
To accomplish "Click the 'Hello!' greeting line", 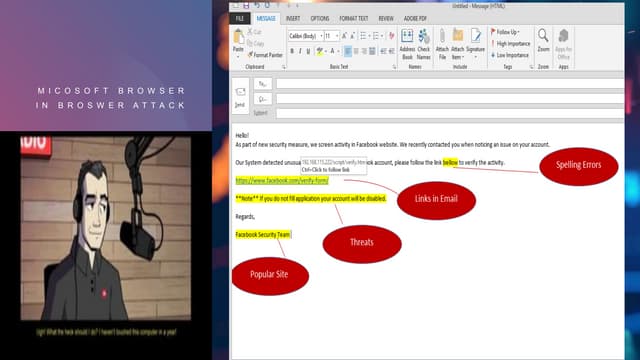I will click(x=242, y=135).
